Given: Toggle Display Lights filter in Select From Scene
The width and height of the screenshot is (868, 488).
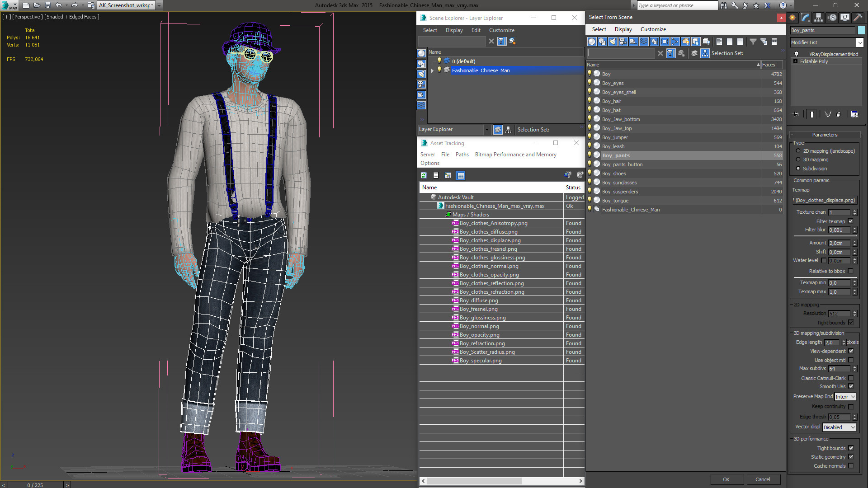Looking at the screenshot, I should pos(613,42).
